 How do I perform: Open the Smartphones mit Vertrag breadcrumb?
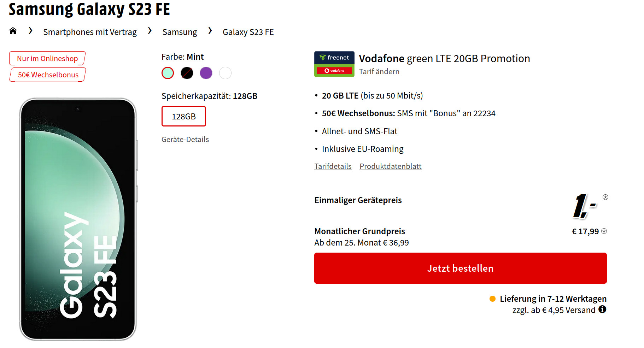(90, 32)
